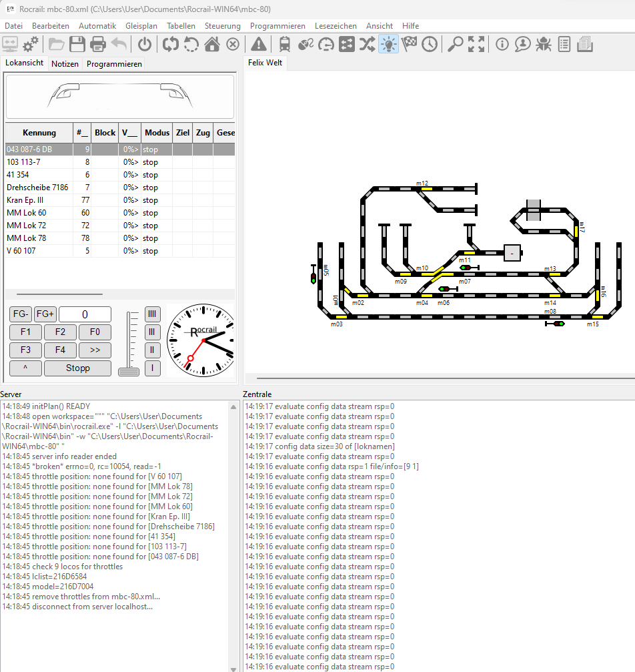Toggle locomotive function F1

pos(25,332)
